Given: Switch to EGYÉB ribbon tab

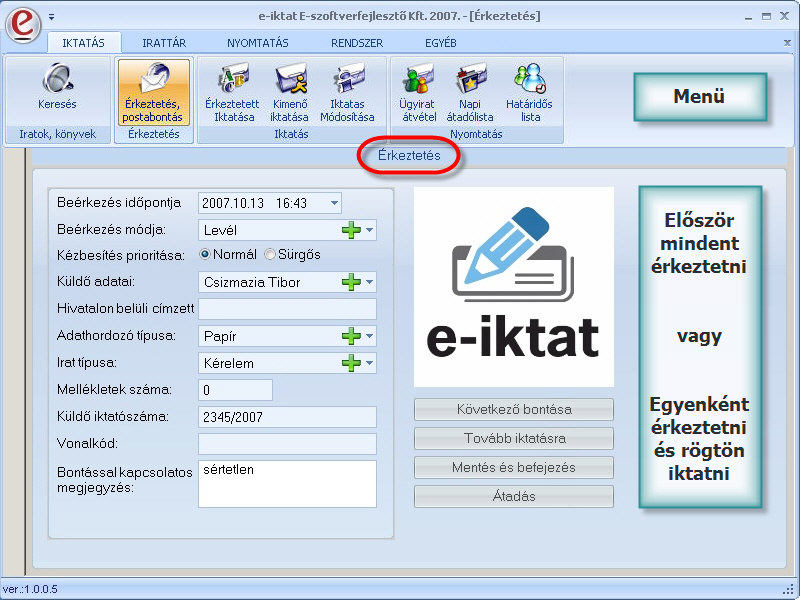Looking at the screenshot, I should tap(441, 43).
